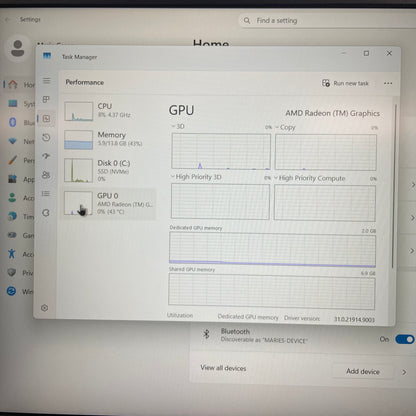
Task: Open App history icon in Task Manager
Action: pyautogui.click(x=46, y=137)
